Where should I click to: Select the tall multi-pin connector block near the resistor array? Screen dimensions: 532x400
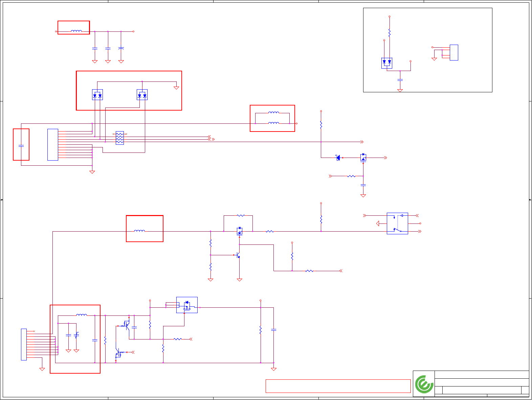[x=53, y=145]
